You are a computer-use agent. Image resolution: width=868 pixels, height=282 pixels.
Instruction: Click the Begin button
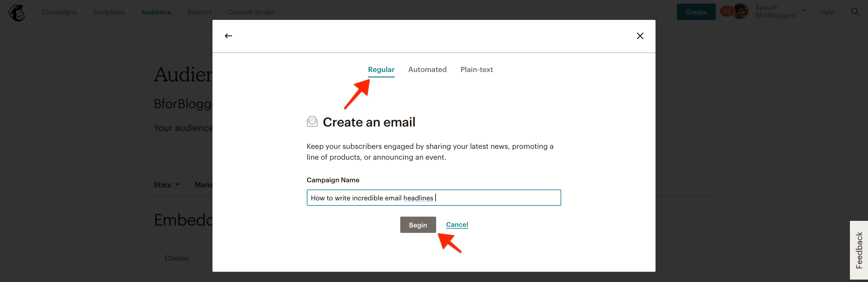(x=418, y=225)
